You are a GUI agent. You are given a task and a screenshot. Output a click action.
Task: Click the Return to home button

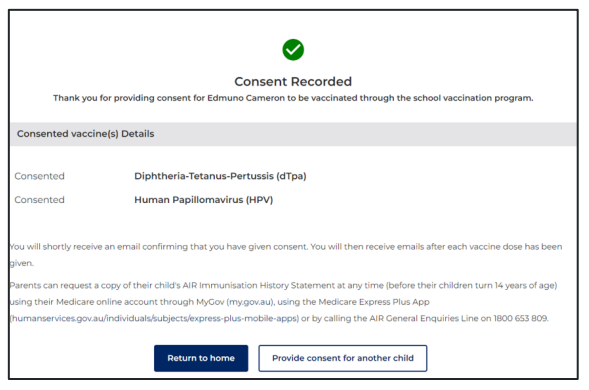tap(201, 358)
